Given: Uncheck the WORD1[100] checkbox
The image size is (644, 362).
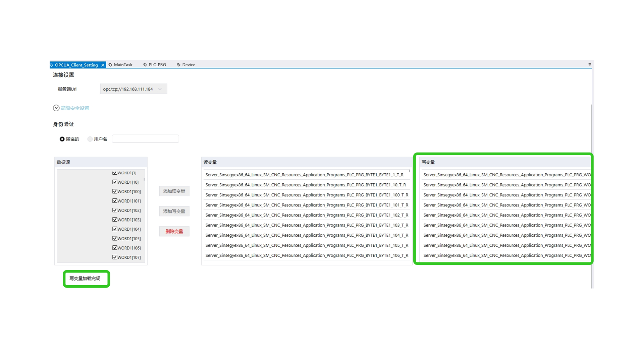Looking at the screenshot, I should (x=115, y=191).
